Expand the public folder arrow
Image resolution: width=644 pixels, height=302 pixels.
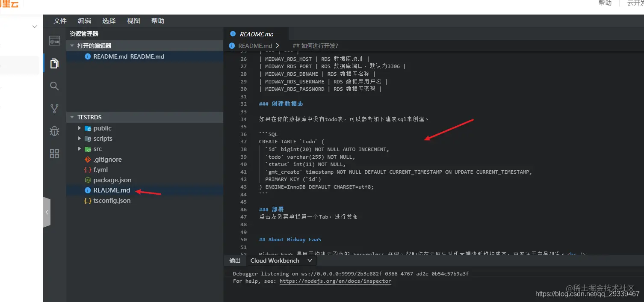click(x=79, y=128)
